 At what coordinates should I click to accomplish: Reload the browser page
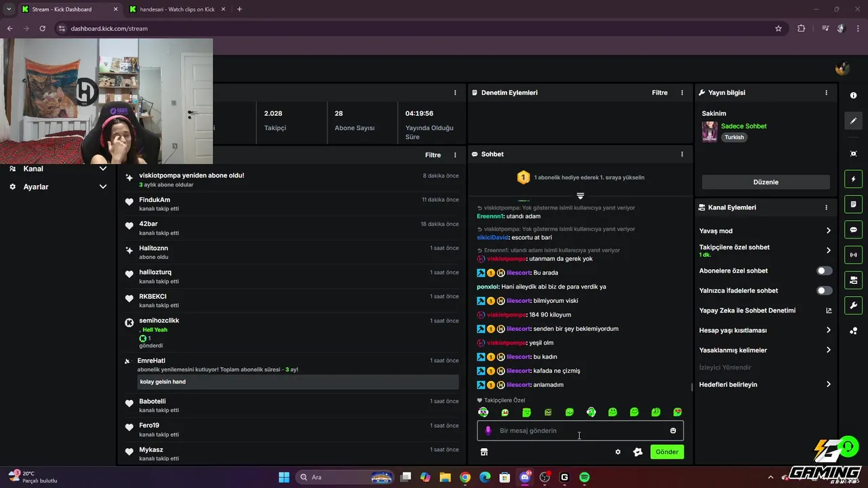[42, 28]
